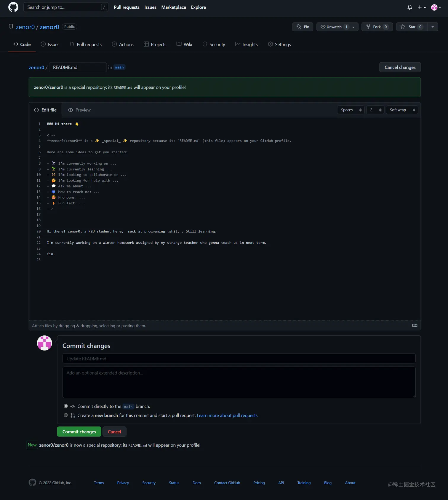Open the indent size dropdown
The image size is (448, 500).
pyautogui.click(x=375, y=110)
